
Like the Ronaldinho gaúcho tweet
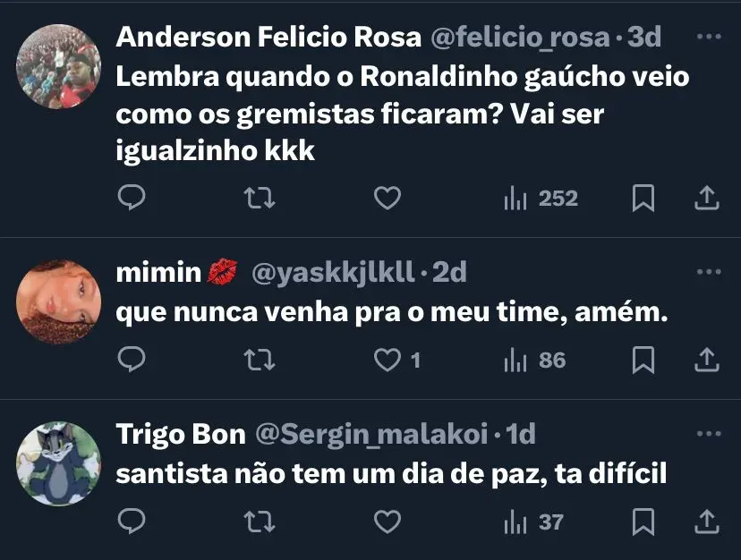coord(387,199)
